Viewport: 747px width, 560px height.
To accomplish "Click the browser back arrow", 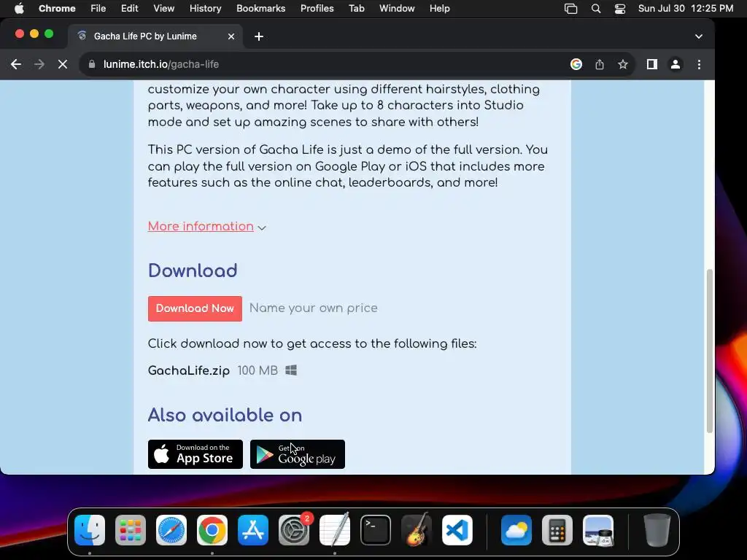I will (16, 64).
